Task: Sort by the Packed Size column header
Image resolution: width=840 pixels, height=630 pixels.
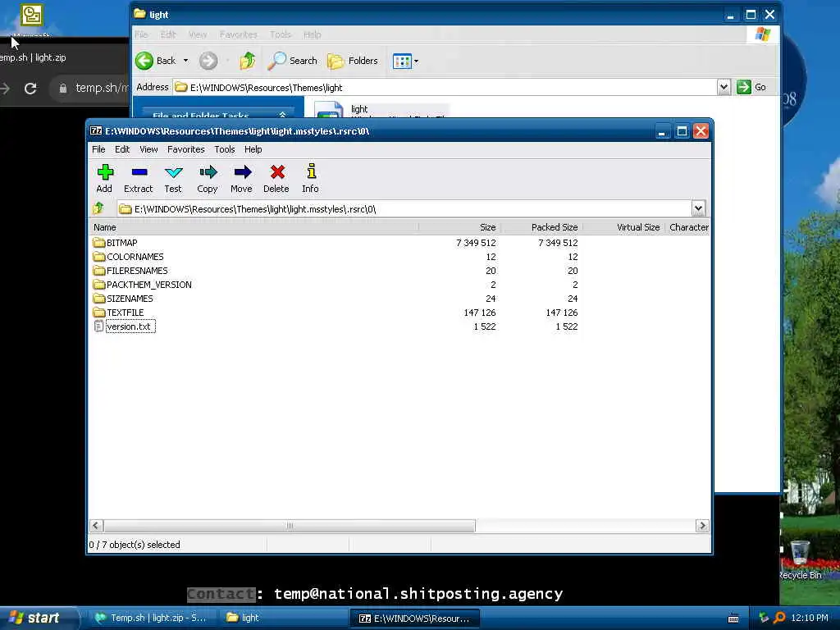Action: [541, 227]
